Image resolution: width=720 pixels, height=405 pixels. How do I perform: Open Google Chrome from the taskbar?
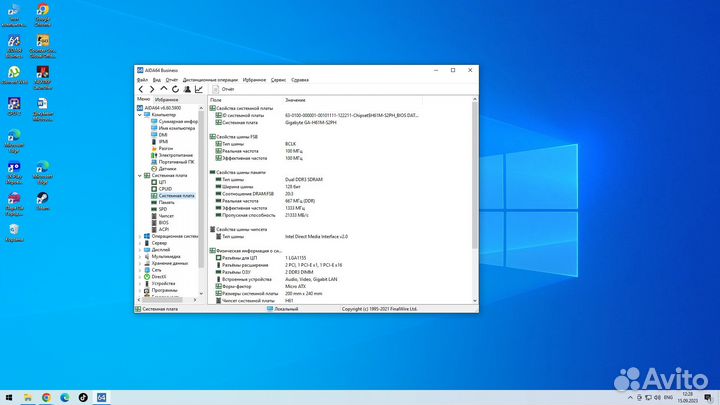pyautogui.click(x=46, y=398)
